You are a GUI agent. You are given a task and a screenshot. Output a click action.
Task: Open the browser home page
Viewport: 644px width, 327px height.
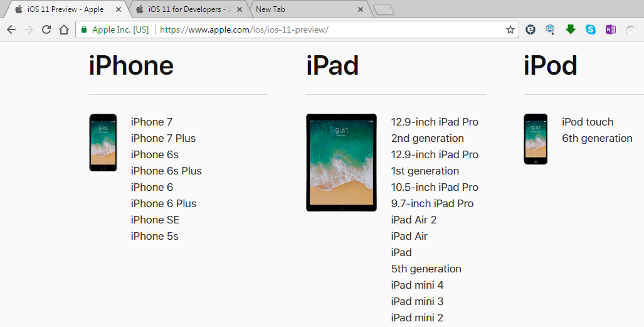(x=64, y=29)
